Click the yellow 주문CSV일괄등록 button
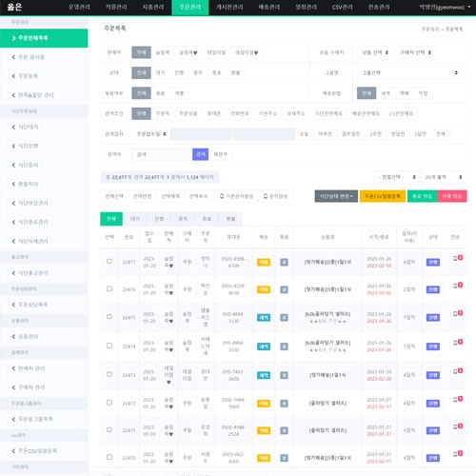The image size is (476, 476). pyautogui.click(x=383, y=196)
